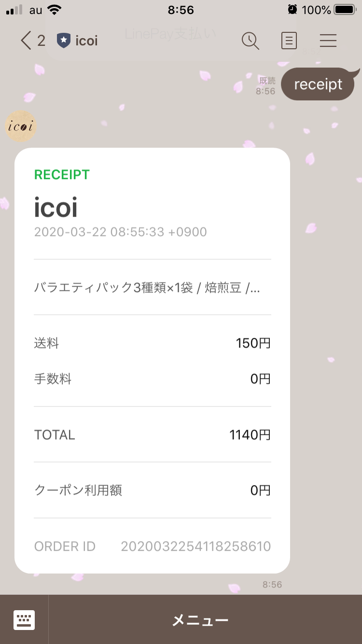362x644 pixels.
Task: Tap the icoi profile avatar
Action: (21, 126)
